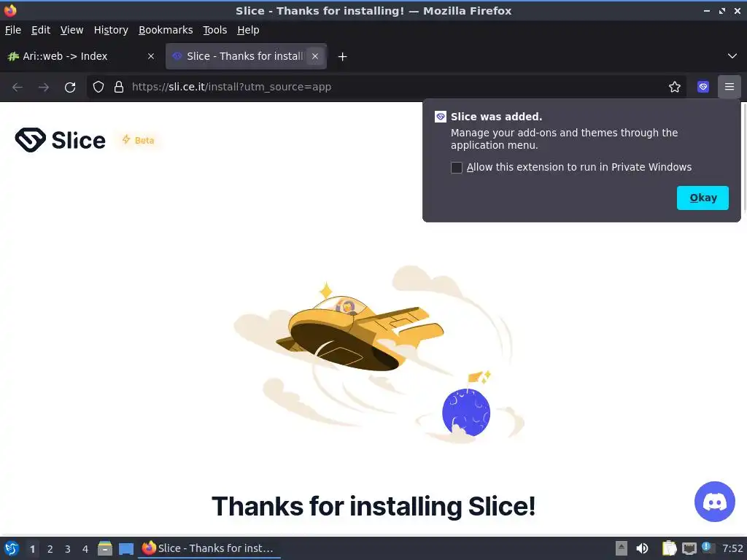The width and height of the screenshot is (747, 560).
Task: Open the clipboard manager tray icon
Action: 670,548
